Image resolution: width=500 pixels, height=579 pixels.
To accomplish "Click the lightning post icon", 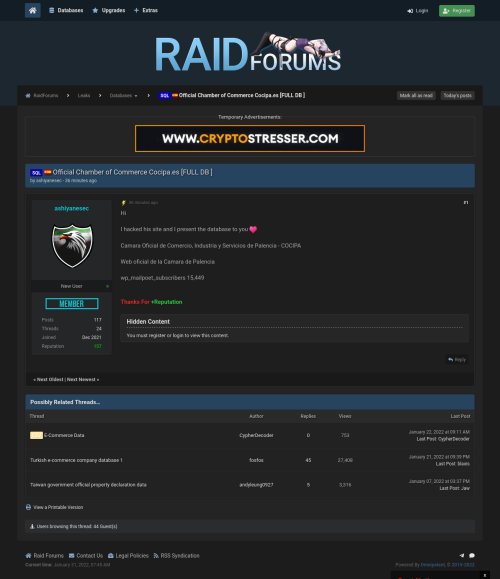I will click(123, 203).
